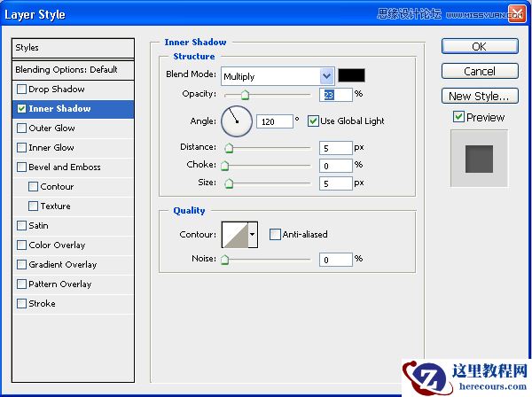The width and height of the screenshot is (532, 397).
Task: Enable the Anti-aliased checkbox
Action: click(275, 234)
